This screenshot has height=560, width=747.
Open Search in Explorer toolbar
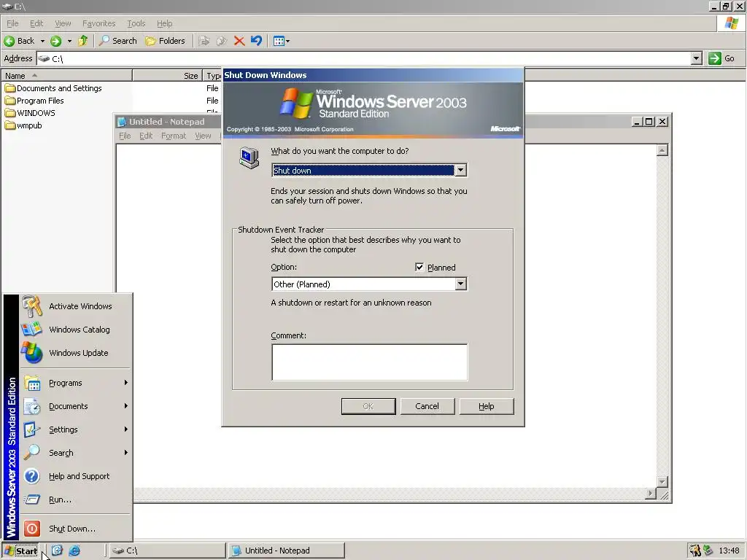coord(117,41)
